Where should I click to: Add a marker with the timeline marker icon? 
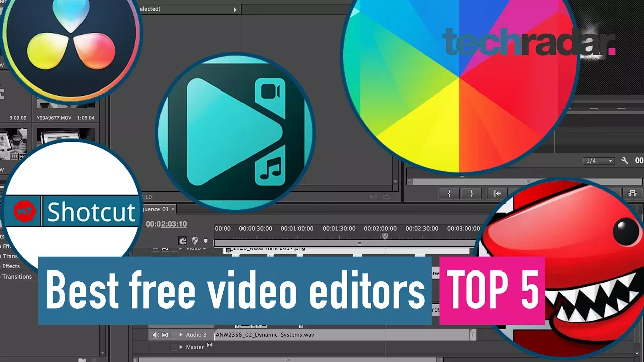click(205, 241)
